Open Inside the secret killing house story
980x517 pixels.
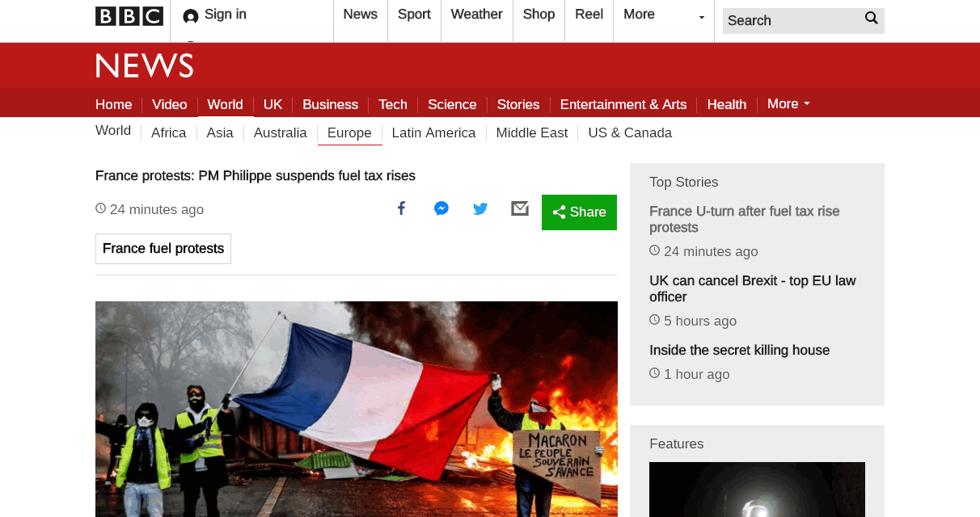pos(740,351)
